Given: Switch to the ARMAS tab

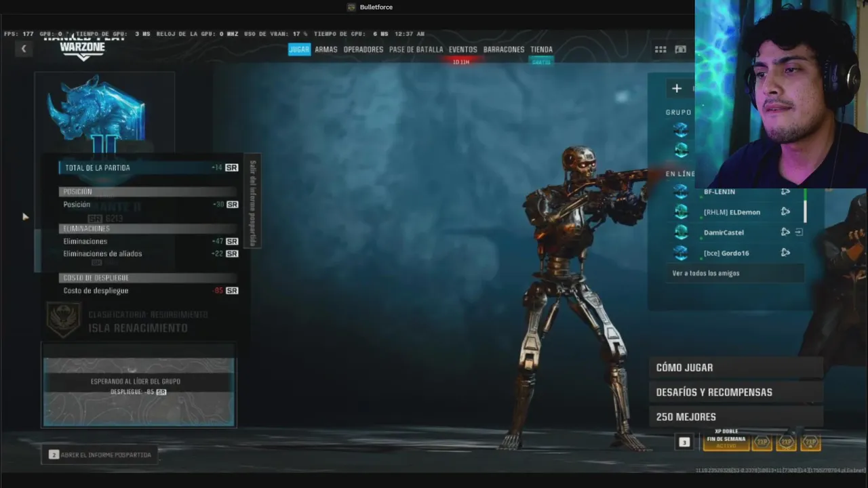Looking at the screenshot, I should [x=326, y=49].
